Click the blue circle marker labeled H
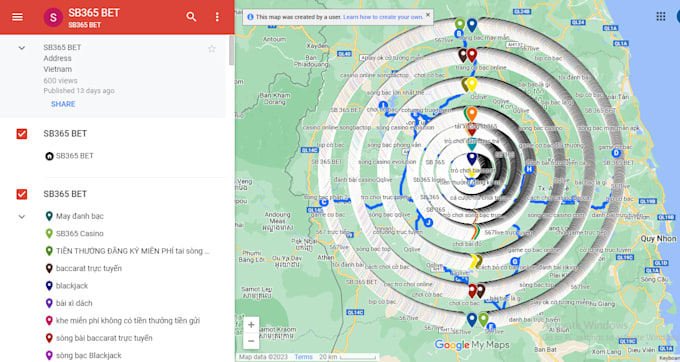Image resolution: width=680 pixels, height=362 pixels. click(x=529, y=170)
